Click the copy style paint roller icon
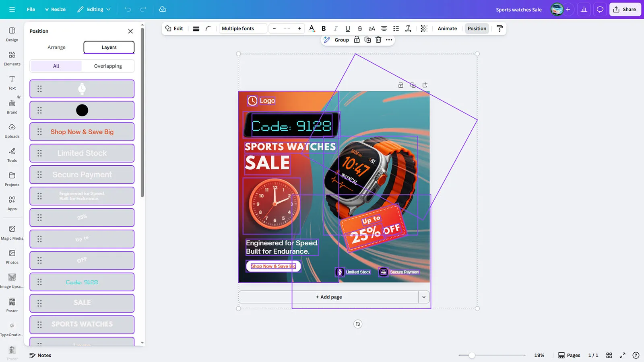Screen dimensions: 644x362 tap(500, 29)
